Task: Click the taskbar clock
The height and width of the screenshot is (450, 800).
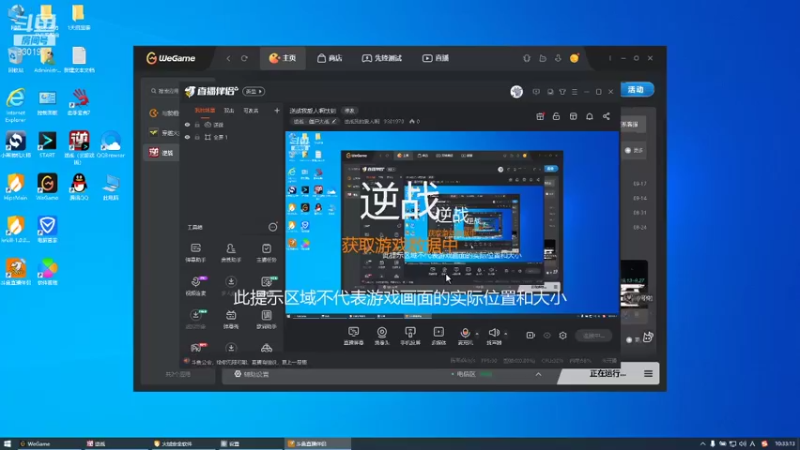Action: tap(785, 444)
